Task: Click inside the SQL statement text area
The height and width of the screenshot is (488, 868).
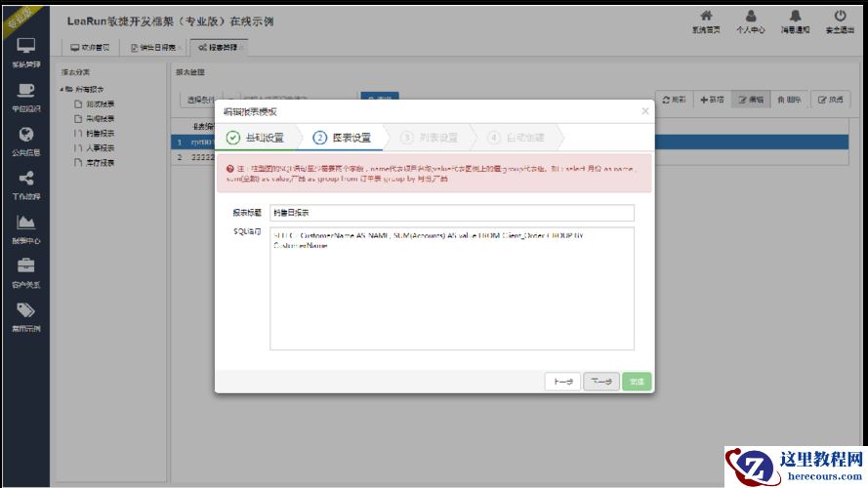Action: point(452,288)
